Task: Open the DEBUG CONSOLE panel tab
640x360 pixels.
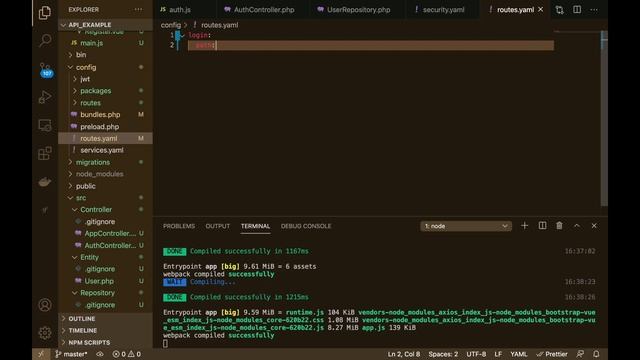Action: click(306, 226)
